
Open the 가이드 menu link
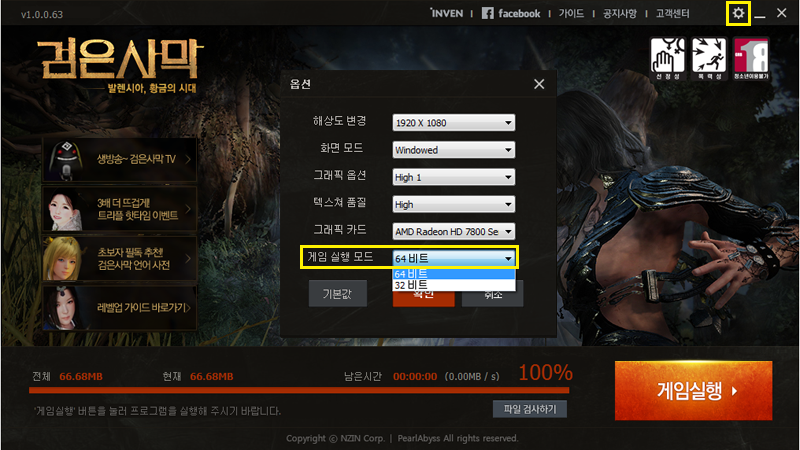(x=571, y=14)
